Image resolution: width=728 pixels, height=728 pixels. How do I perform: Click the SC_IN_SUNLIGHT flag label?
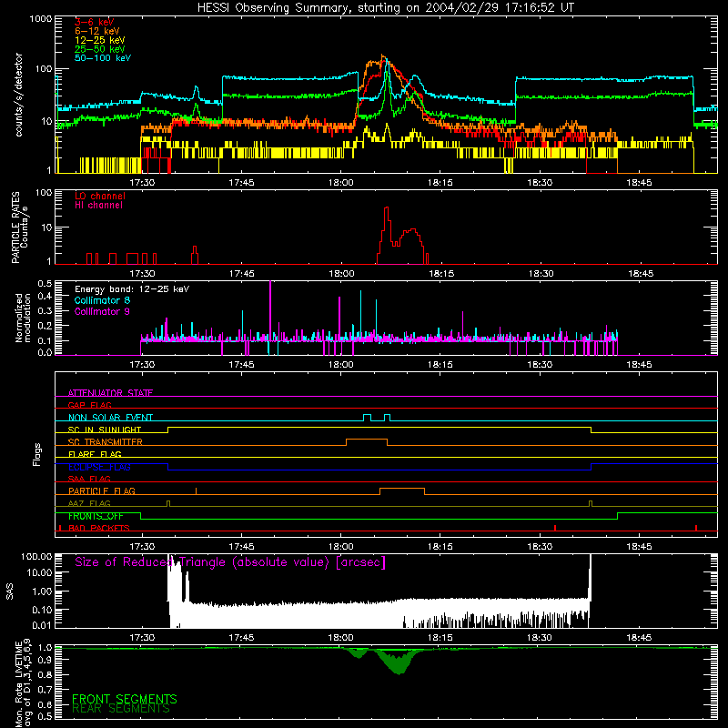[105, 430]
